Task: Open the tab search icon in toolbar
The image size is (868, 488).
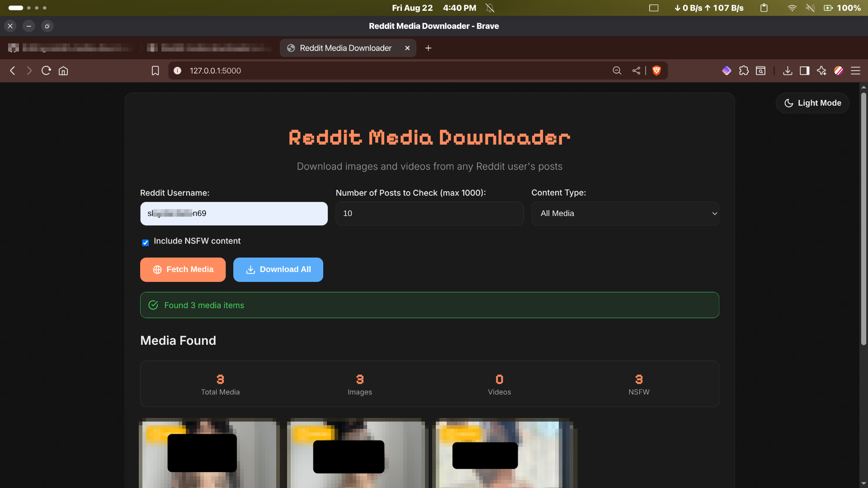Action: (761, 71)
